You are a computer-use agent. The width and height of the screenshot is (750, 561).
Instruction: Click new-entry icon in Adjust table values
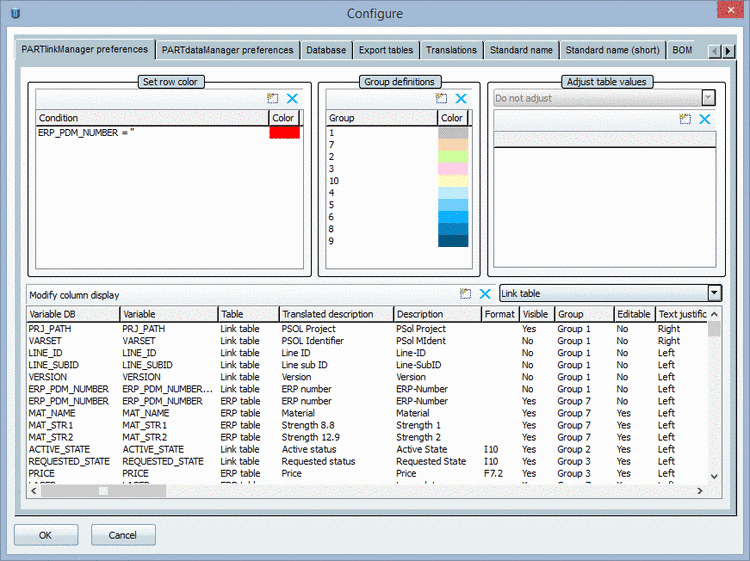[x=685, y=119]
